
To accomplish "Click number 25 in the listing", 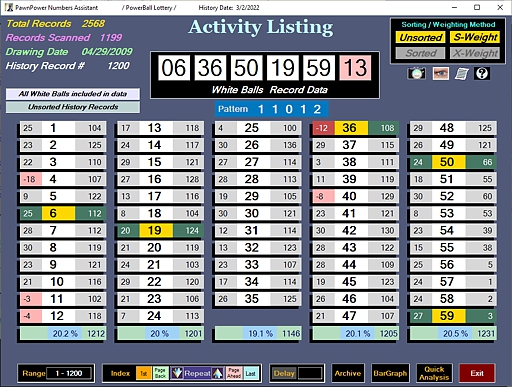I will tap(253, 128).
